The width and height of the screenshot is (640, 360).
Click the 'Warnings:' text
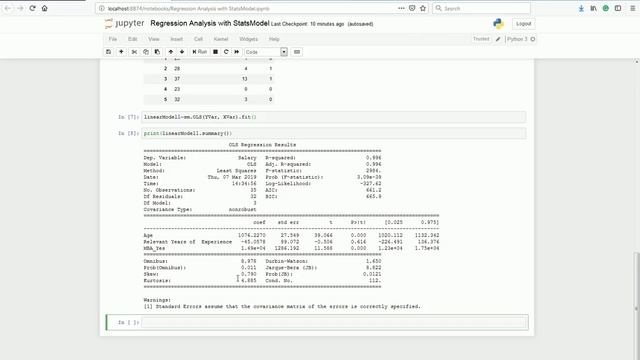click(157, 300)
